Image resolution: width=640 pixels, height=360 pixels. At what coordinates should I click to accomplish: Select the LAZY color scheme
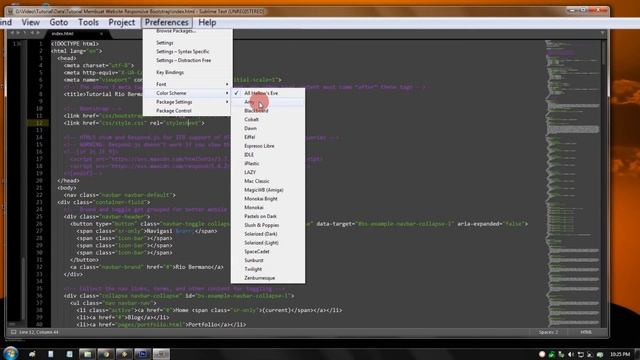[x=268, y=172]
